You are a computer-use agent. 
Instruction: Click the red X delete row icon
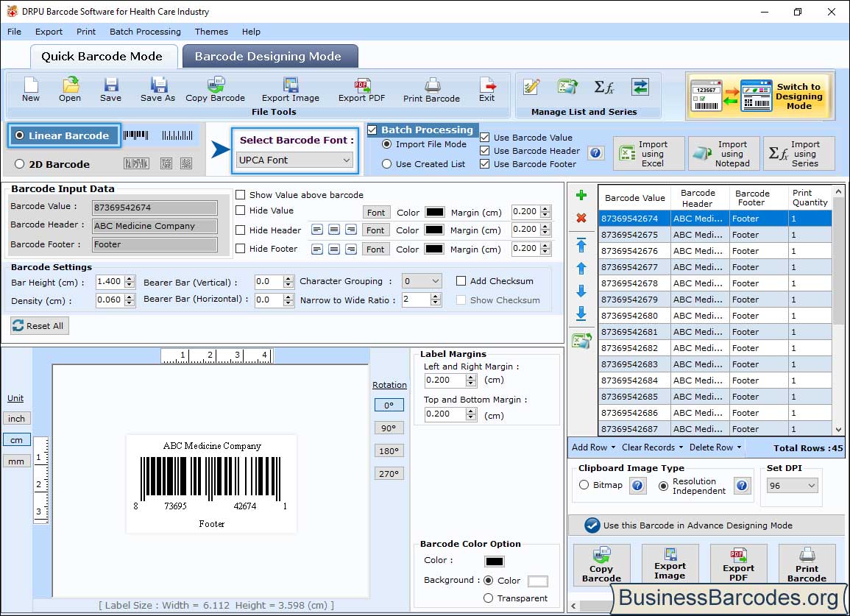[x=581, y=218]
